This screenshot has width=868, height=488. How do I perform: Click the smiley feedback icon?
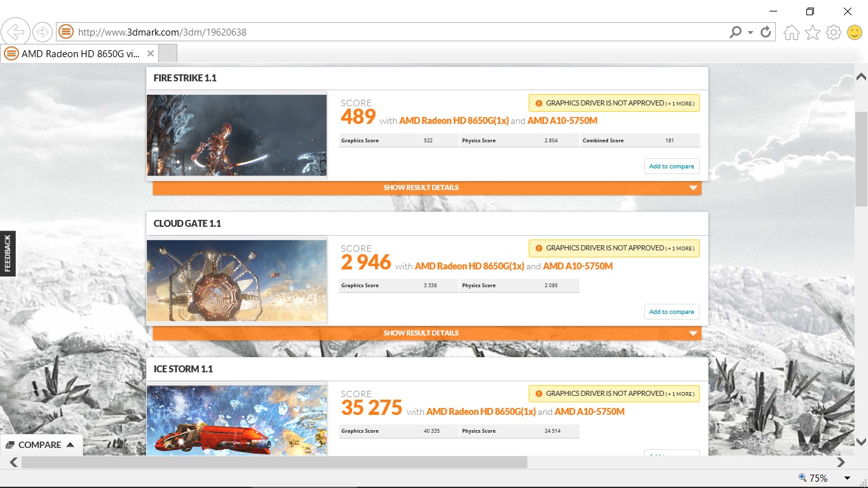click(855, 32)
